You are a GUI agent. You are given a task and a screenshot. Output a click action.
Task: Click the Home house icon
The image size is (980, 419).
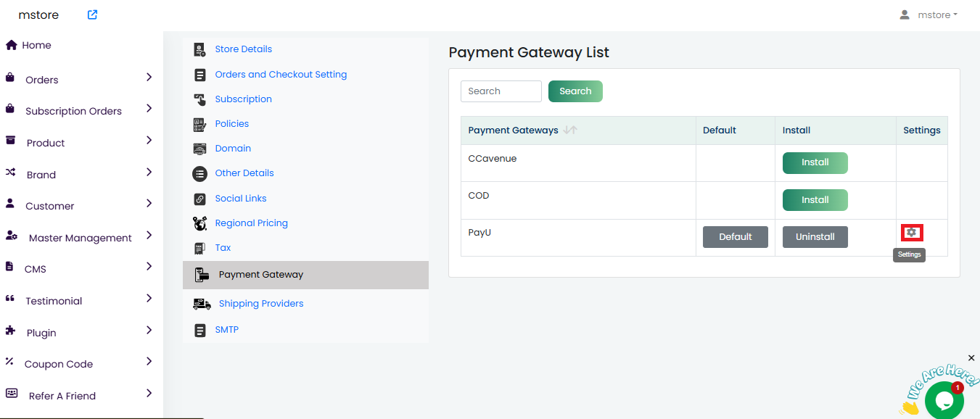[11, 45]
